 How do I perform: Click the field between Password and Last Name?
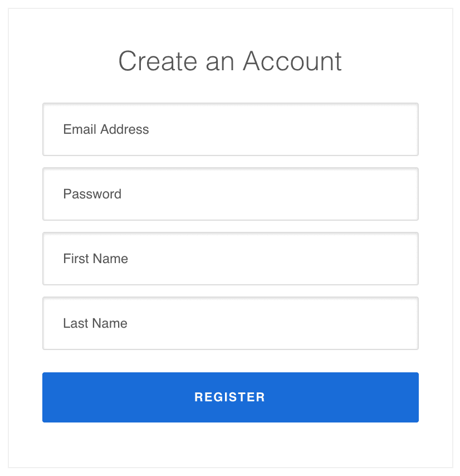coord(230,259)
